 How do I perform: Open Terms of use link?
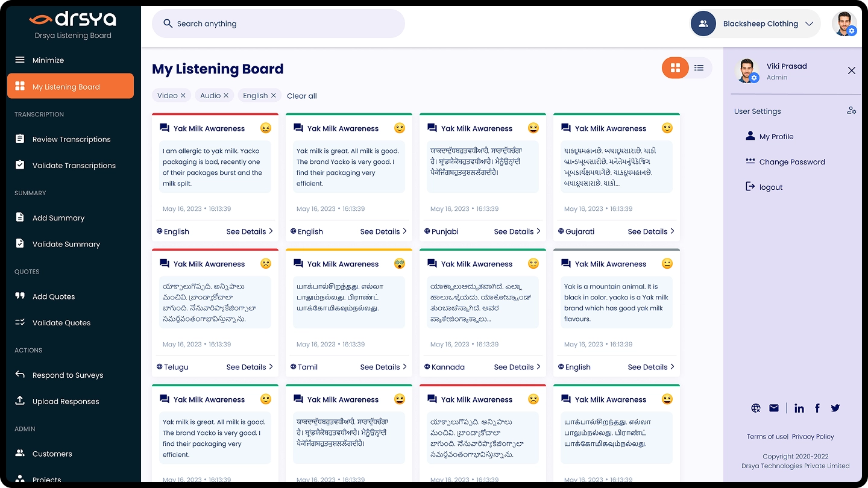coord(767,437)
